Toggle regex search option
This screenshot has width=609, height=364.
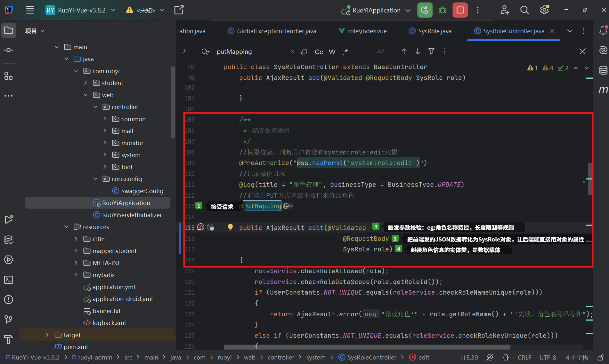[x=345, y=51]
